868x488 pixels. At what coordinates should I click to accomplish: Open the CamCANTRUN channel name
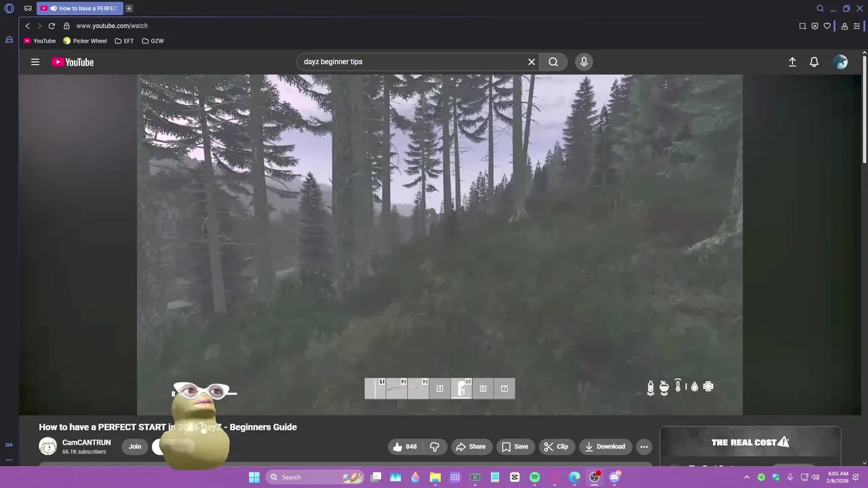pos(86,443)
